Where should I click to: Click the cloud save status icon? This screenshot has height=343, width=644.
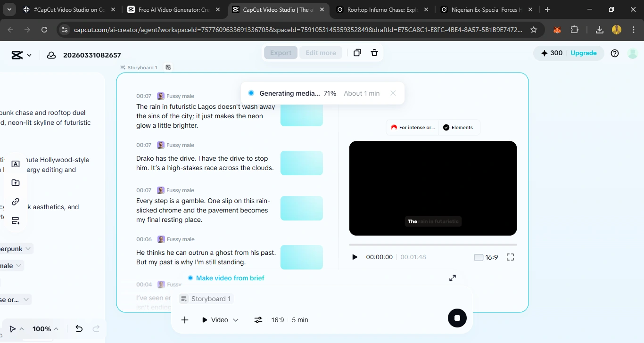pyautogui.click(x=51, y=55)
